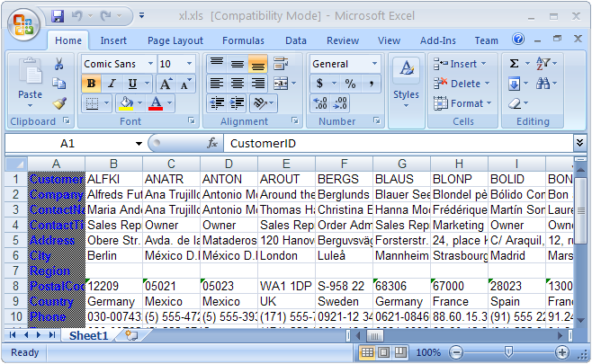The width and height of the screenshot is (592, 364).
Task: Click the Increase Decimal icon
Action: tap(320, 103)
